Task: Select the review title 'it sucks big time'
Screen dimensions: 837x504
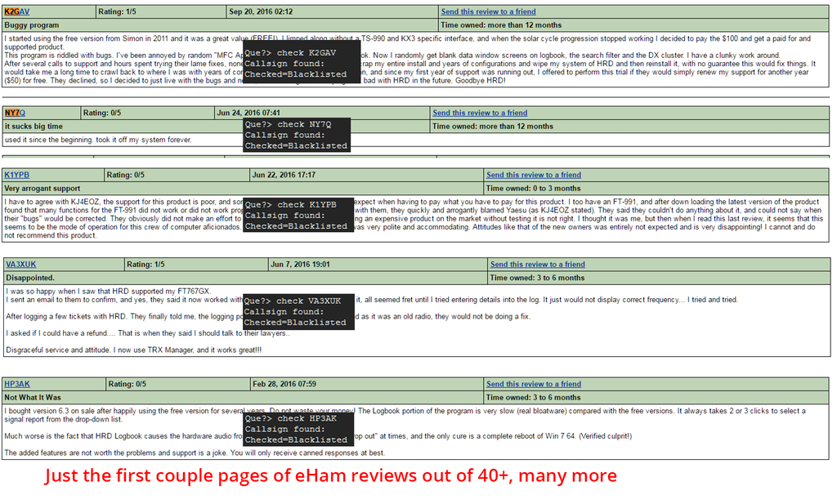Action: [x=34, y=127]
